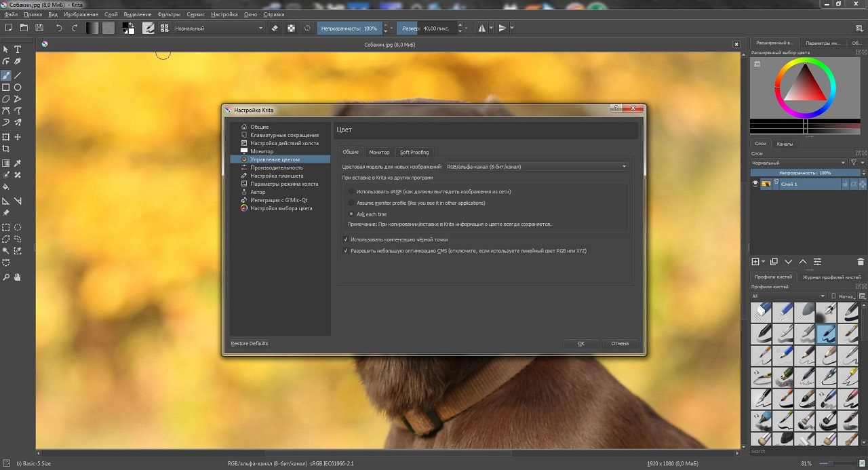
Task: Open the color model RGB/альфа-канал dropdown
Action: (x=536, y=166)
